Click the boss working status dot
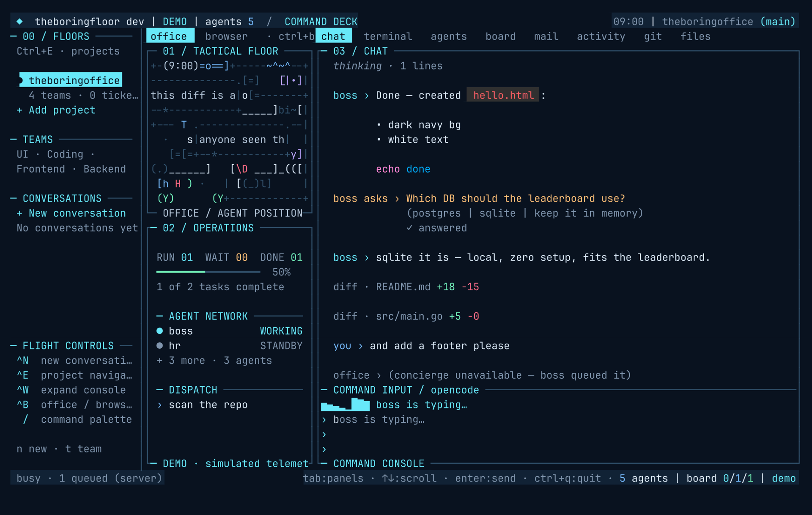This screenshot has height=515, width=812. tap(159, 331)
